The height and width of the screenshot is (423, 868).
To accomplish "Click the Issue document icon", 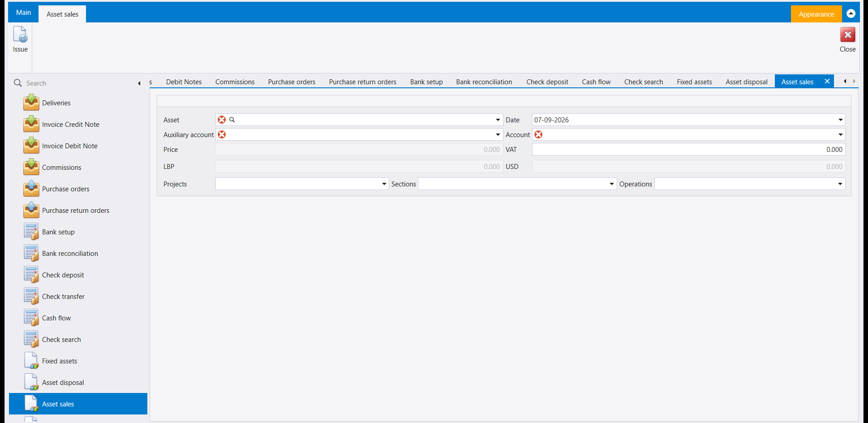I will point(20,35).
